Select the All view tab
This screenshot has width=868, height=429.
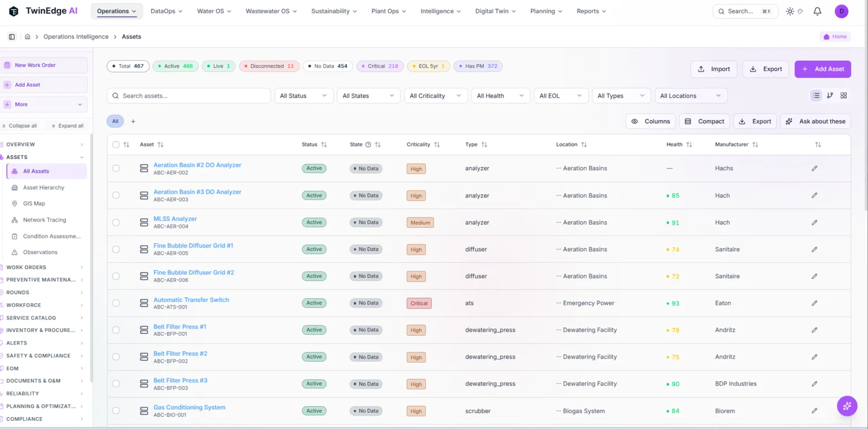click(115, 121)
